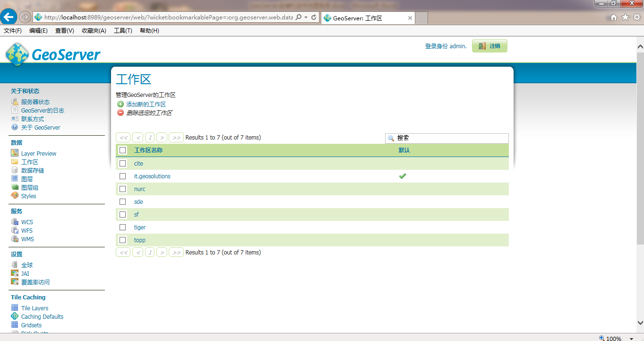Click the browser address bar URL
This screenshot has width=644, height=341.
click(x=168, y=17)
